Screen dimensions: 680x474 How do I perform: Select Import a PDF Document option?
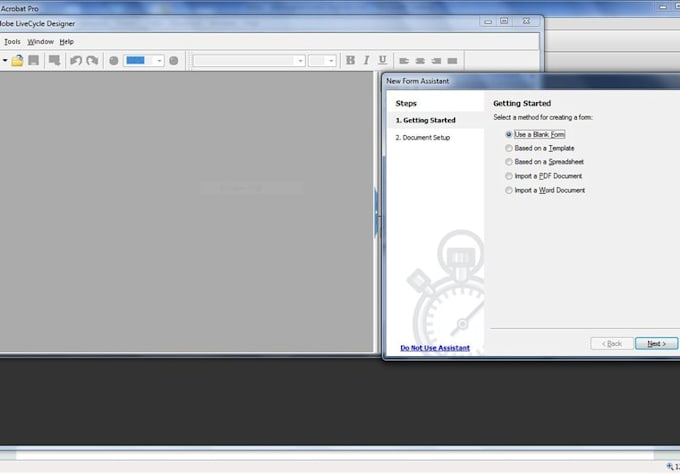tap(543, 176)
